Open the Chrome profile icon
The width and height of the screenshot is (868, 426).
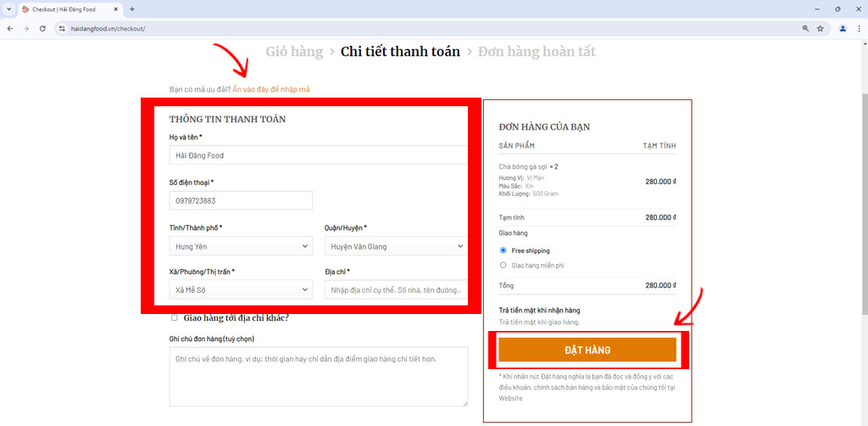click(843, 28)
